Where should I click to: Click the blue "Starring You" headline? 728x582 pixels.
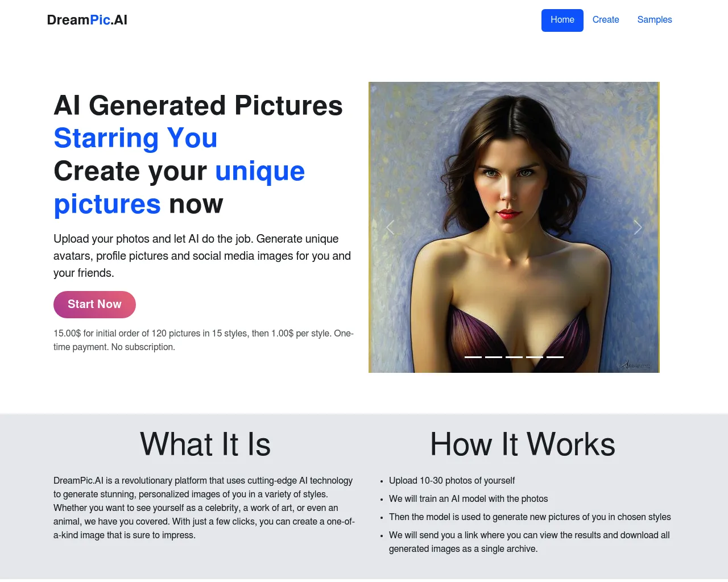135,138
